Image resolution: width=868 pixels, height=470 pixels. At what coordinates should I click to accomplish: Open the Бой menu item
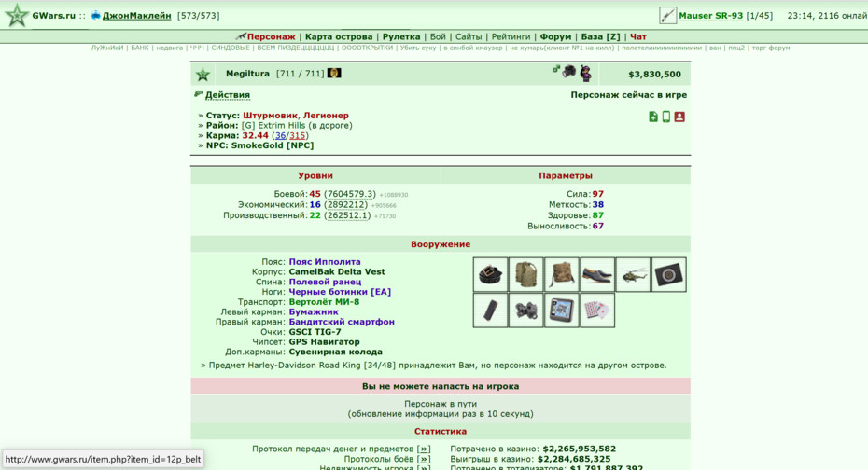(x=438, y=36)
